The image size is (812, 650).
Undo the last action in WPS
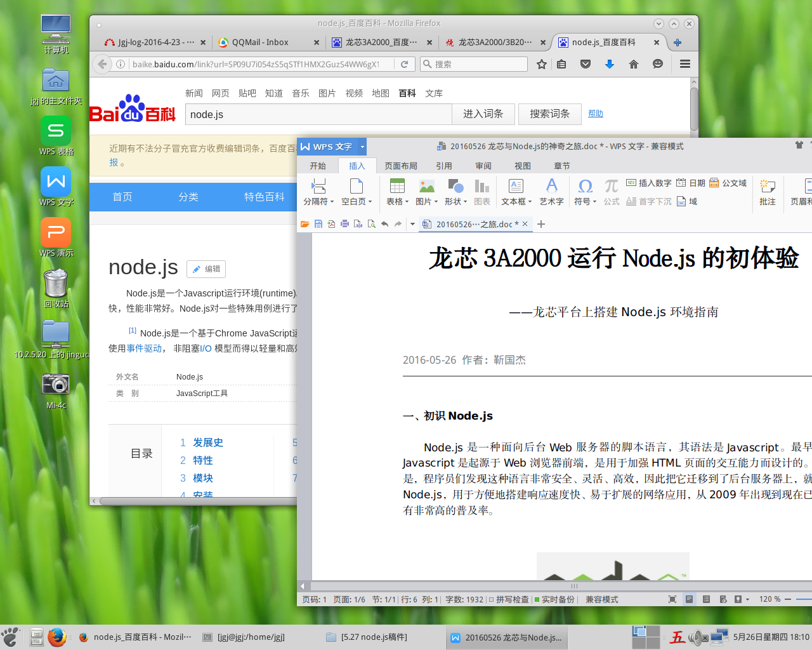point(384,224)
